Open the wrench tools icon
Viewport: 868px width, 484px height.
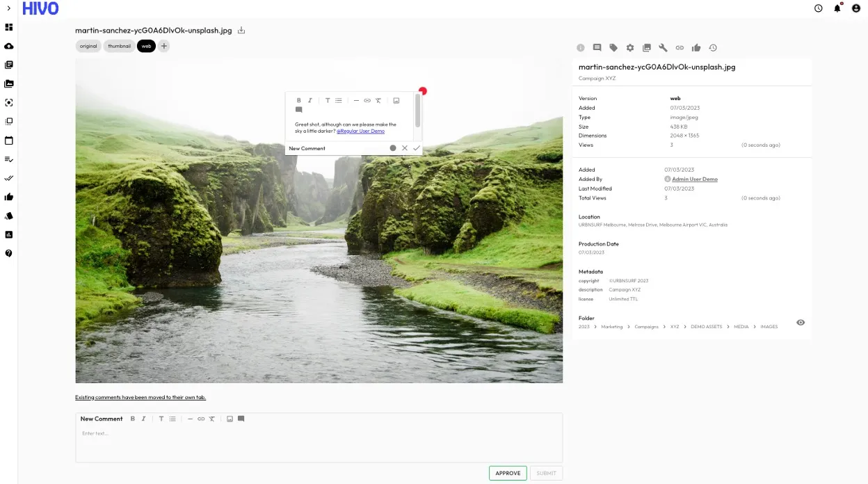tap(663, 48)
